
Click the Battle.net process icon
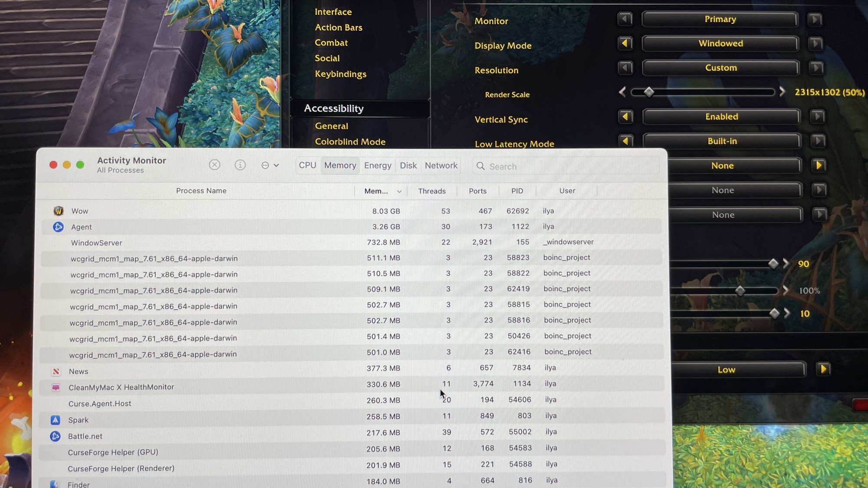(55, 436)
